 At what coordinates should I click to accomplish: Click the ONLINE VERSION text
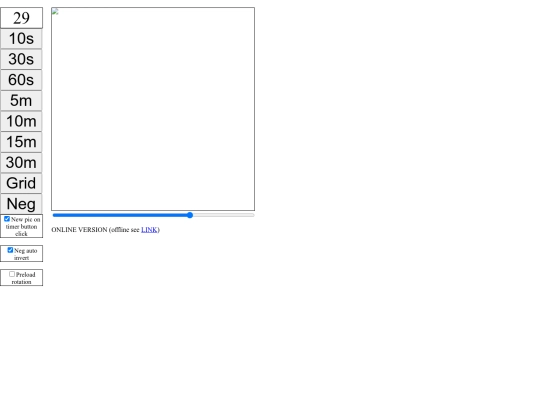pyautogui.click(x=79, y=230)
